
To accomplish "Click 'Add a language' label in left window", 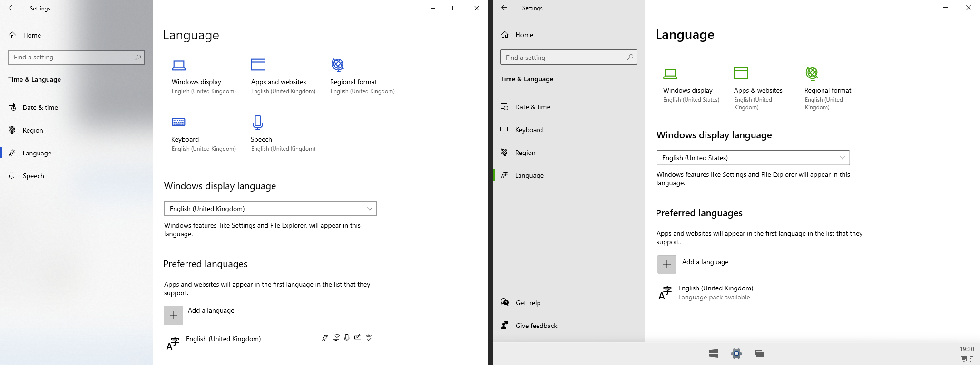I will click(211, 310).
